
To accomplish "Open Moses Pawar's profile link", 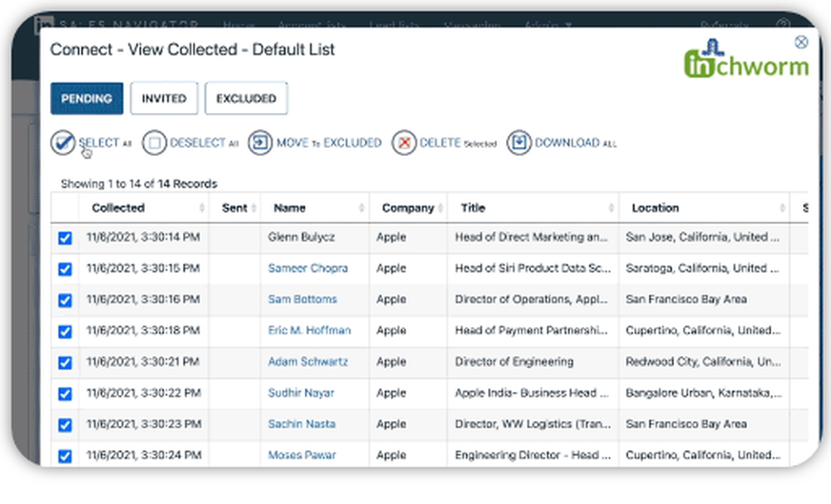I will coord(302,455).
